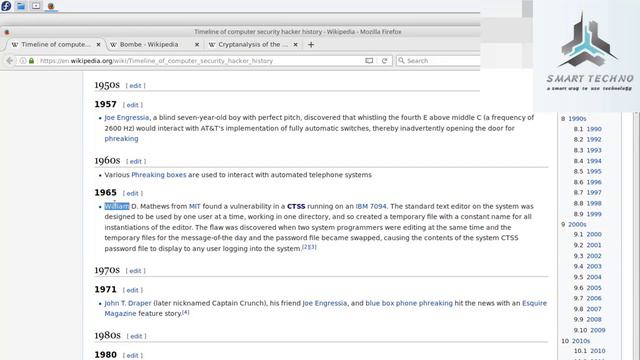
Task: Edit the 1957 section
Action: [132, 105]
